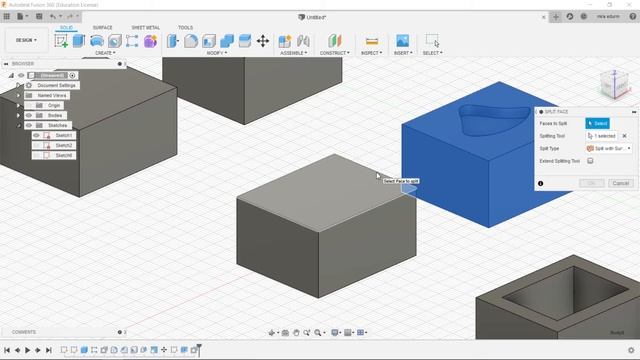The height and width of the screenshot is (360, 640).
Task: Click the Select tool icon
Action: pyautogui.click(x=432, y=41)
